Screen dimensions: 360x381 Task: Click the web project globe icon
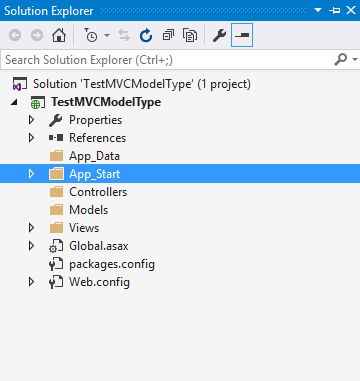click(x=37, y=102)
